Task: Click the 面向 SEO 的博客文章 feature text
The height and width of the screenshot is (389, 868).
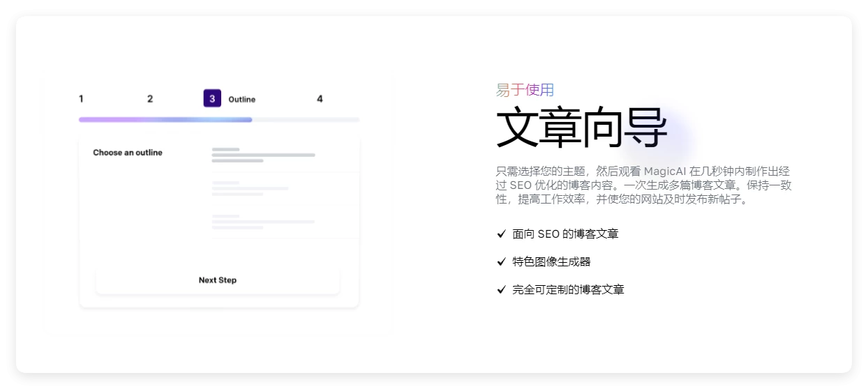Action: (x=565, y=234)
